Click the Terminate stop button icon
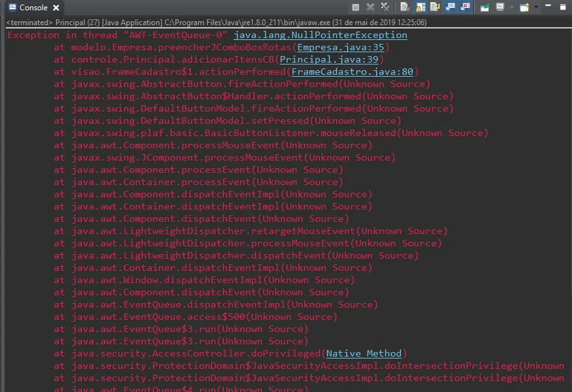The width and height of the screenshot is (572, 392). pos(356,7)
